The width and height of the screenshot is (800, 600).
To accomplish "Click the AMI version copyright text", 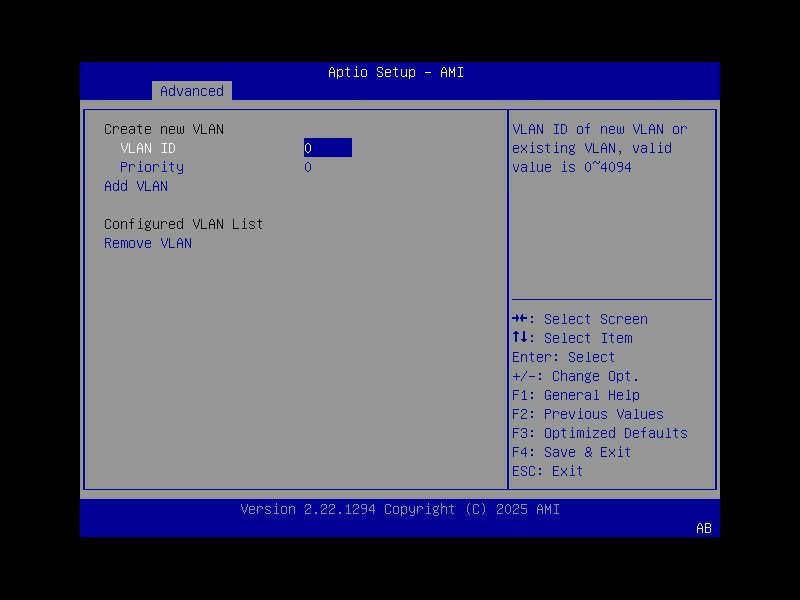I will click(x=399, y=509).
